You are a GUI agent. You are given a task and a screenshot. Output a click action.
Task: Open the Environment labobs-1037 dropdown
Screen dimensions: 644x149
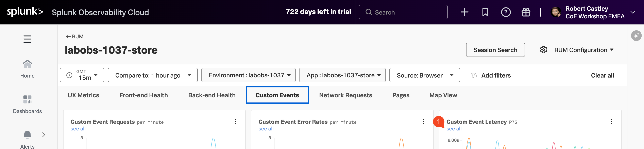[248, 75]
